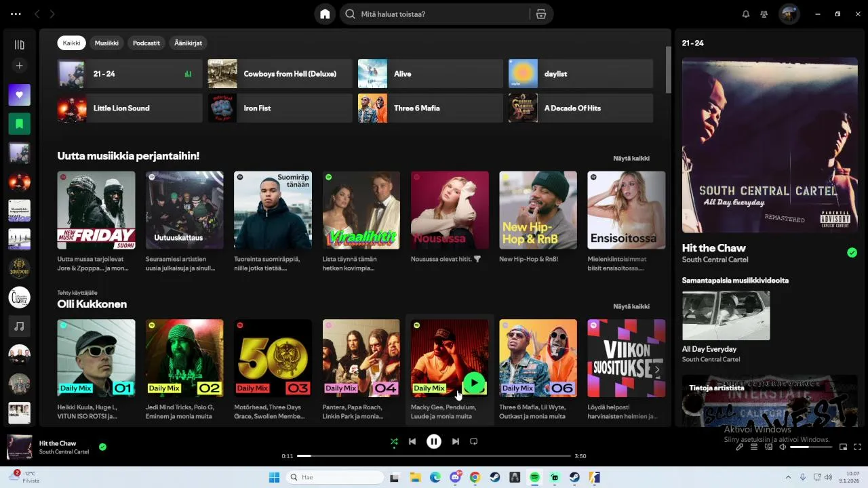Open the green bookmark Your Episodes tile
Image resolution: width=868 pixels, height=488 pixels.
pos(19,124)
